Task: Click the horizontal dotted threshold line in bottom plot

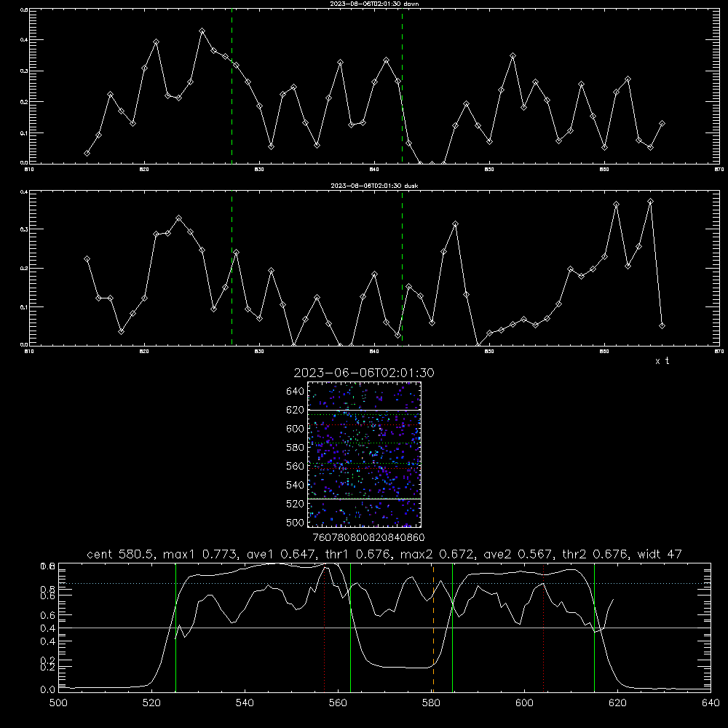Action: (384, 583)
